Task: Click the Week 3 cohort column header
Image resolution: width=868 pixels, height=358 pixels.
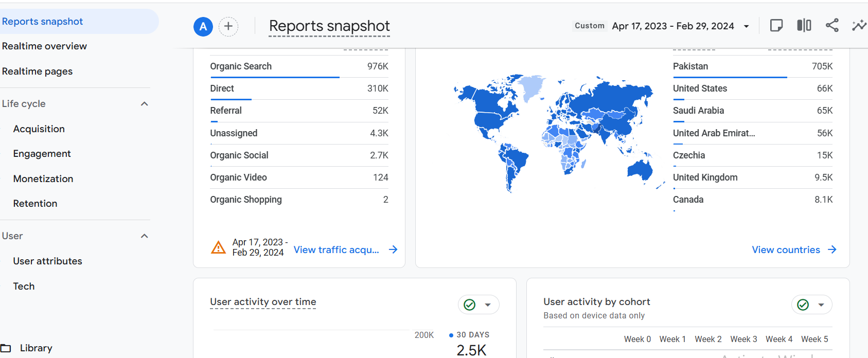Action: pos(743,339)
